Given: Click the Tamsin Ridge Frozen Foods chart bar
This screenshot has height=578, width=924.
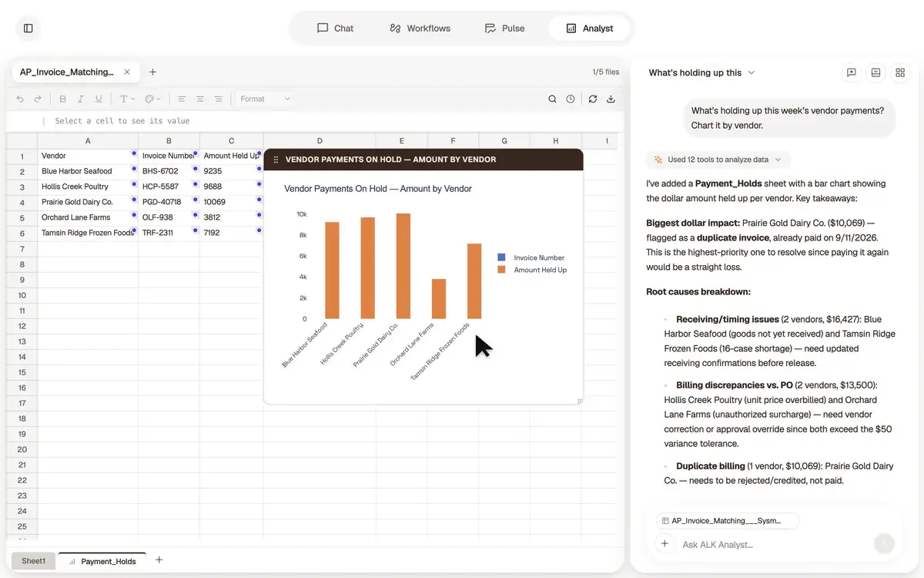Looking at the screenshot, I should [474, 281].
